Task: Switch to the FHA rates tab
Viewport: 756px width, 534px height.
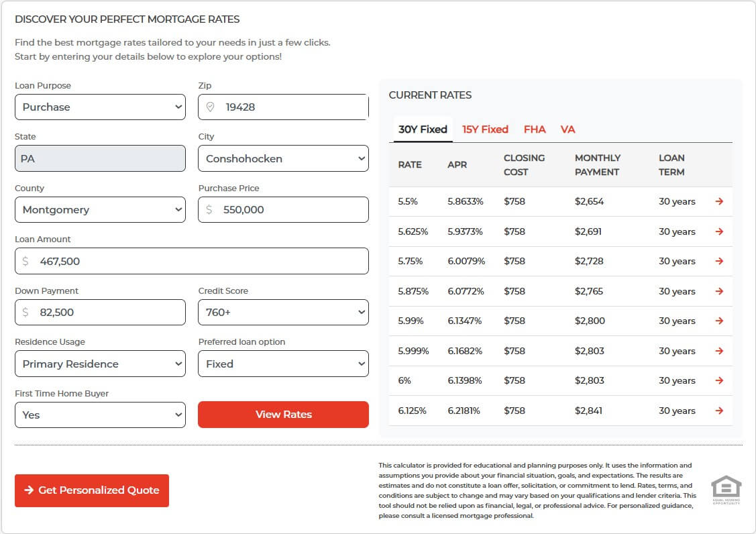Action: 535,129
